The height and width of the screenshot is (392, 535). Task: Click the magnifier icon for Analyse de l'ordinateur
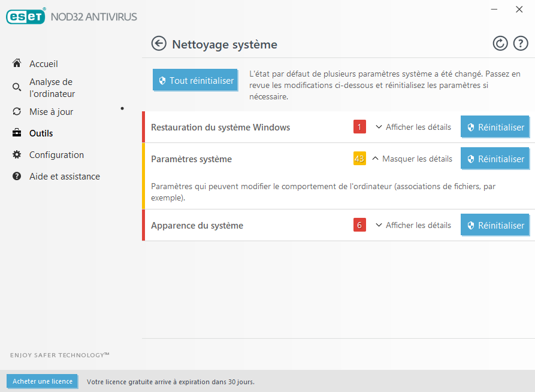[17, 87]
